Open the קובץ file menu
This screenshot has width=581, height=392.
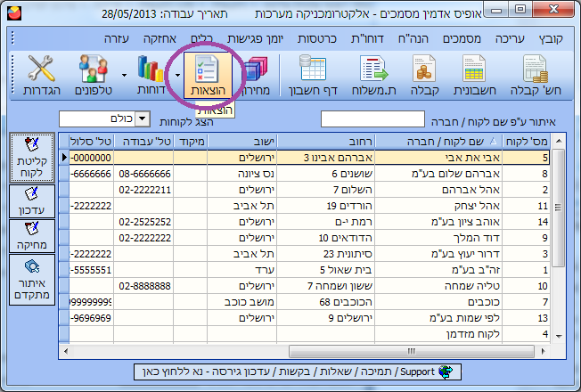[x=551, y=38]
